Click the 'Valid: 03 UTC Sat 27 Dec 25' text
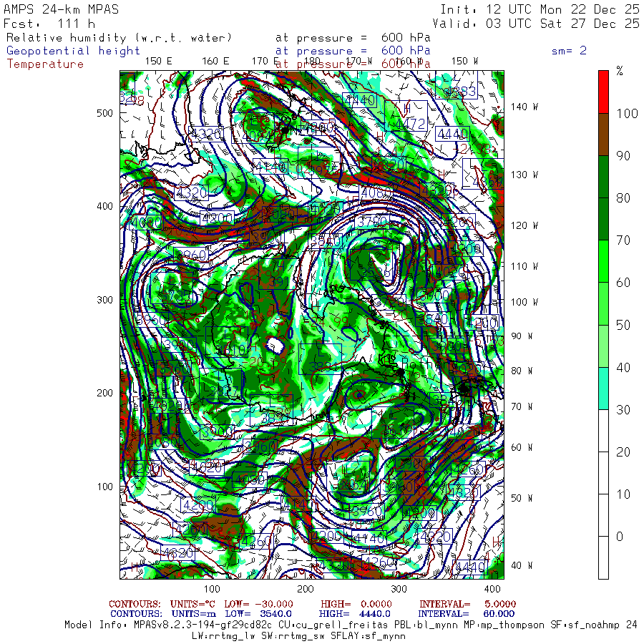This screenshot has width=644, height=644. point(535,24)
